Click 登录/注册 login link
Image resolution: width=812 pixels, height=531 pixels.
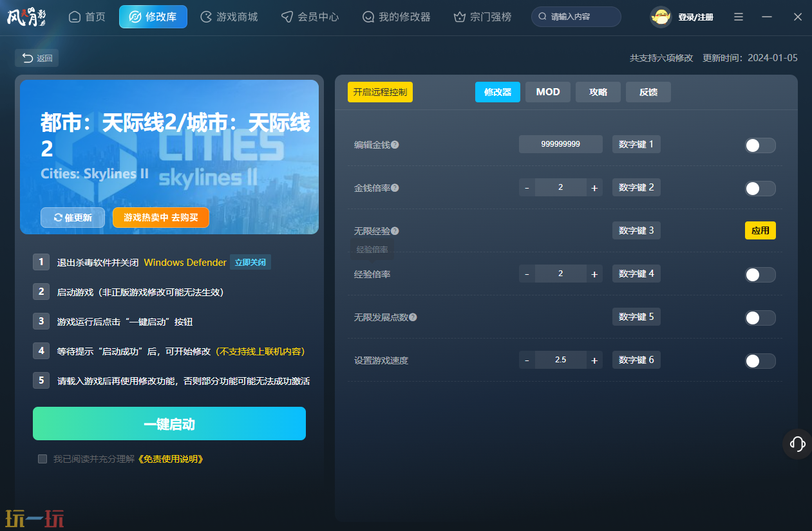pos(695,17)
